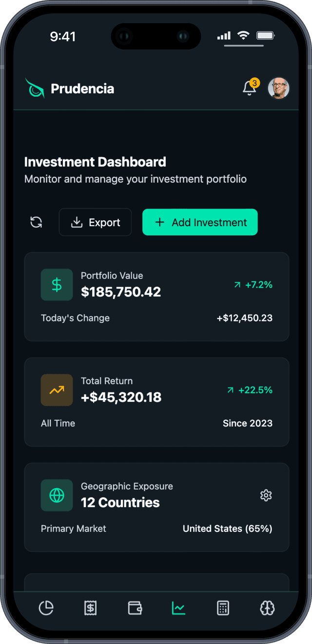Refresh the investment dashboard data
312x644 pixels.
click(x=36, y=222)
